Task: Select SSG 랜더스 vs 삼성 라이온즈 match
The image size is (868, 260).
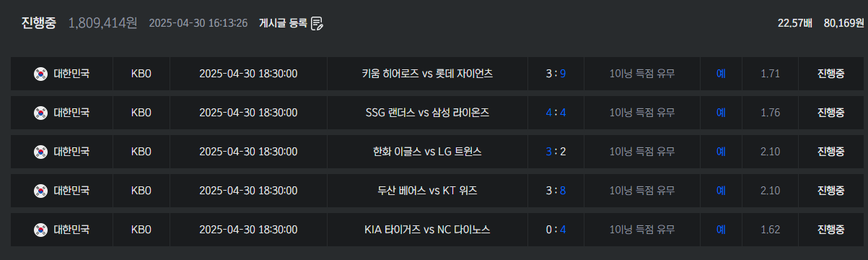Action: [428, 113]
